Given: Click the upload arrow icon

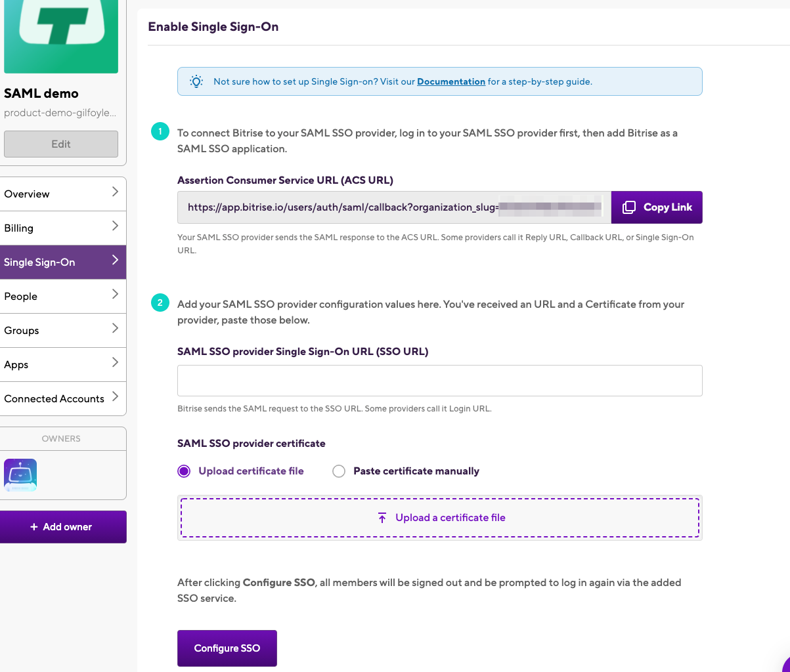Looking at the screenshot, I should tap(382, 518).
